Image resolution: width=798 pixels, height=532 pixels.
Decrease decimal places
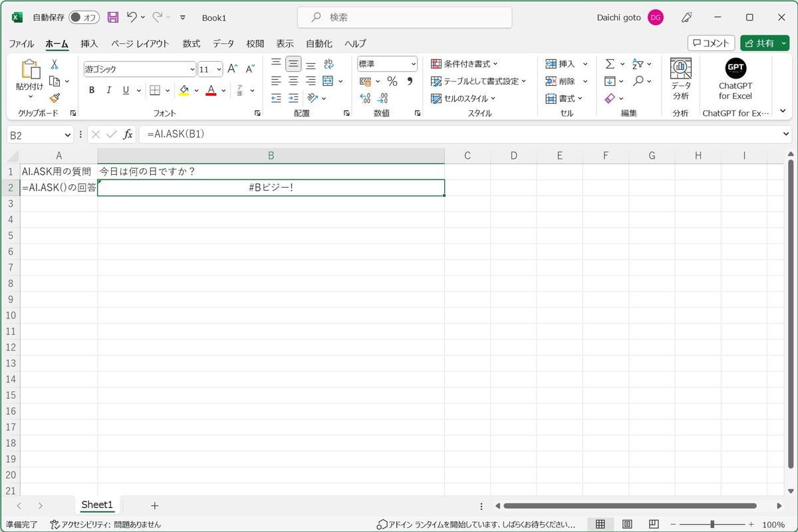coord(382,98)
